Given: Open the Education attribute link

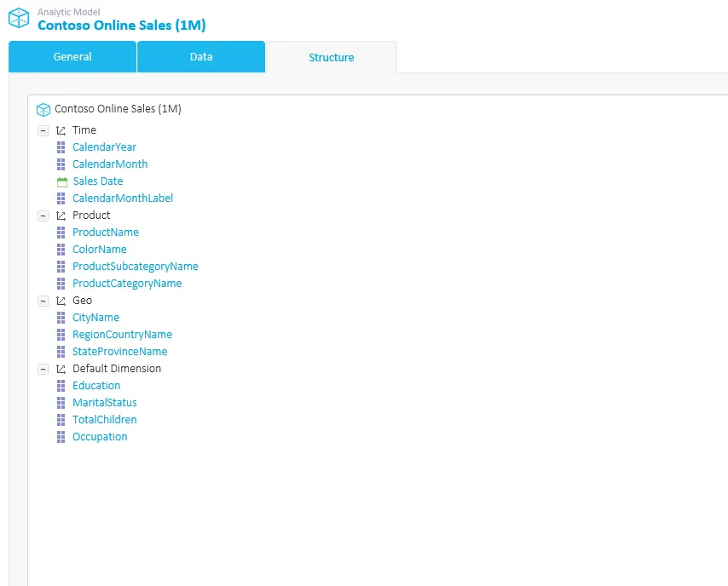Looking at the screenshot, I should [x=96, y=386].
